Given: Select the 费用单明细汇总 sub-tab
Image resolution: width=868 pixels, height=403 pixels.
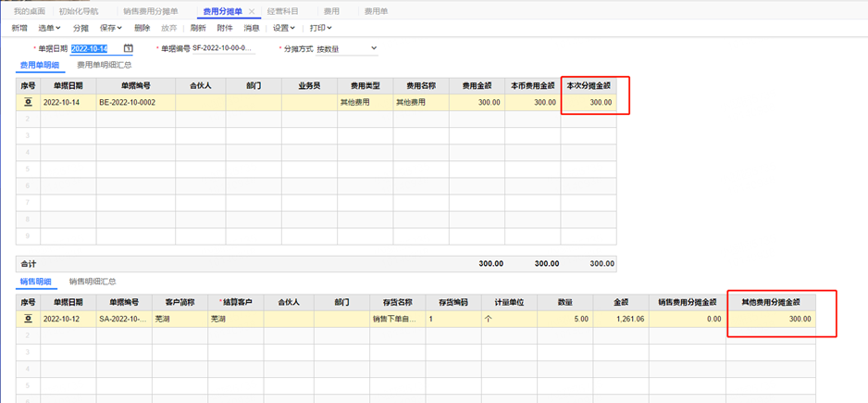Looking at the screenshot, I should tap(104, 65).
